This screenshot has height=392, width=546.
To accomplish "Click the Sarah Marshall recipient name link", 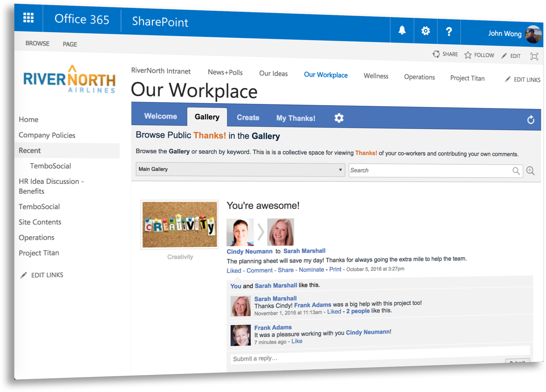I will coord(304,251).
